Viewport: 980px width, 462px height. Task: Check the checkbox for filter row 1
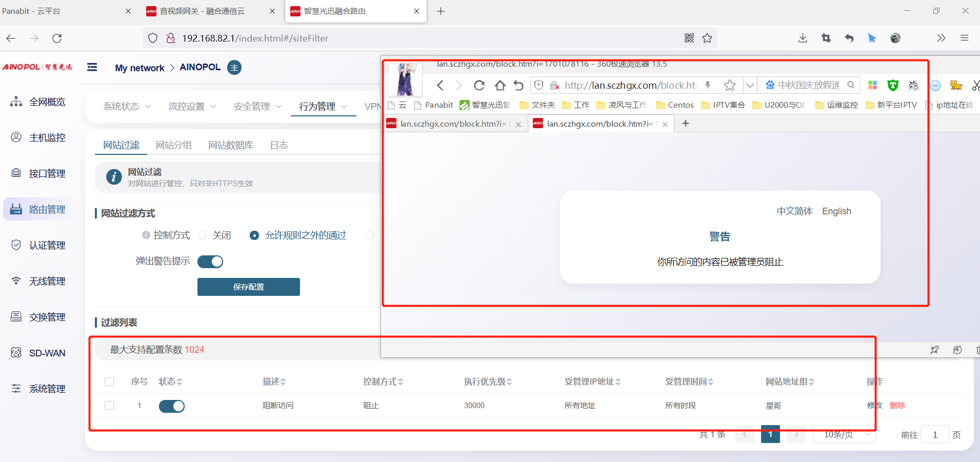point(109,406)
